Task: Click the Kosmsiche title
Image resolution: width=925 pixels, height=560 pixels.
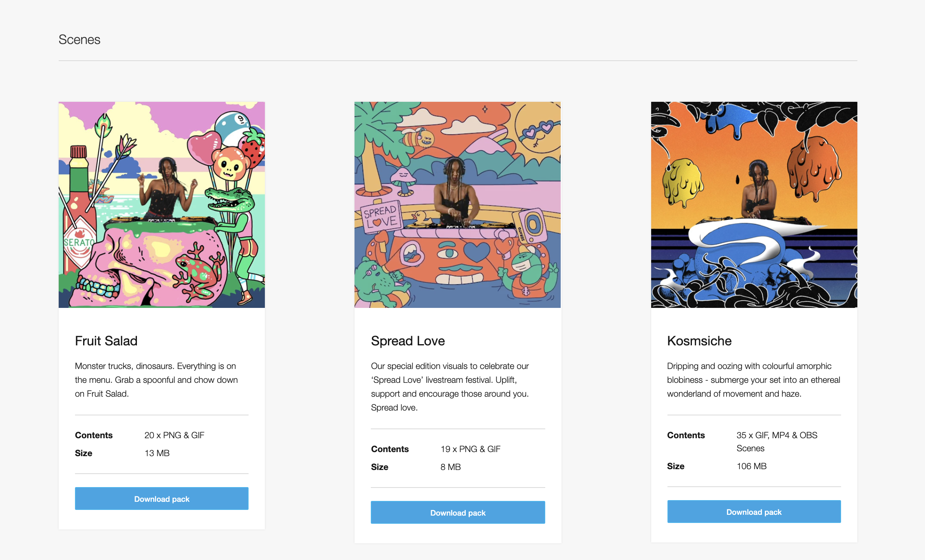Action: [x=699, y=341]
